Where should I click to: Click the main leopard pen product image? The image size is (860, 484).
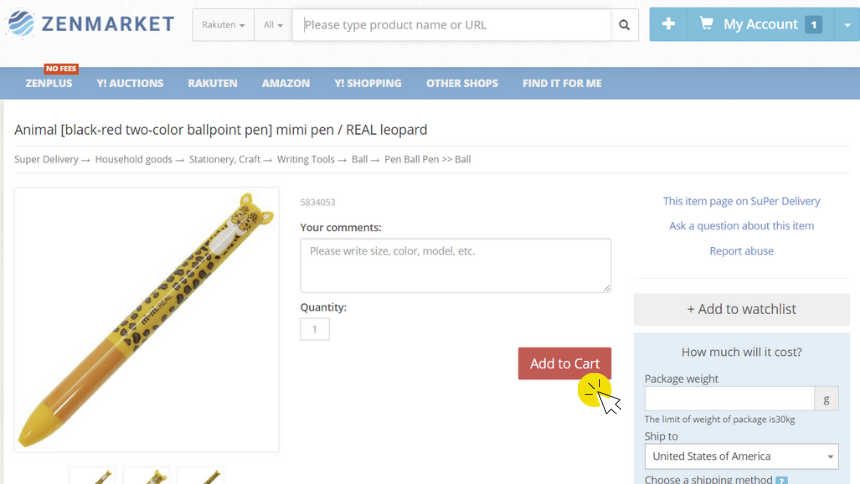tap(146, 320)
